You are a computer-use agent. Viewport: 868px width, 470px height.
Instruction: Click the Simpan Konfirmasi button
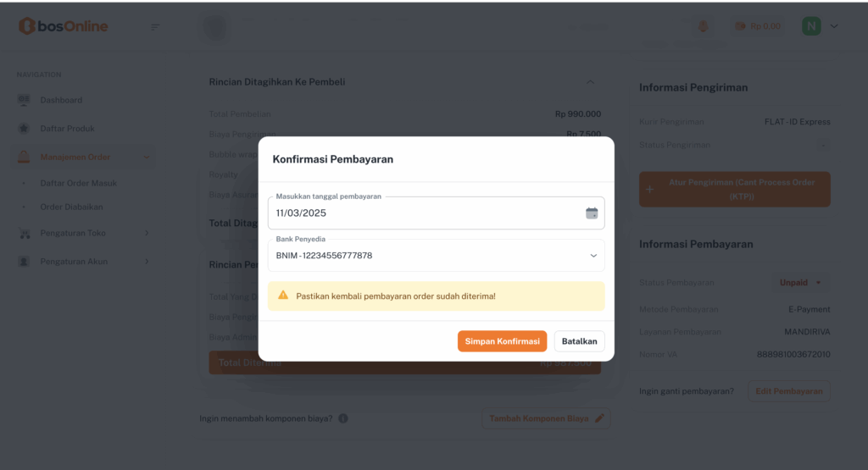pyautogui.click(x=502, y=341)
